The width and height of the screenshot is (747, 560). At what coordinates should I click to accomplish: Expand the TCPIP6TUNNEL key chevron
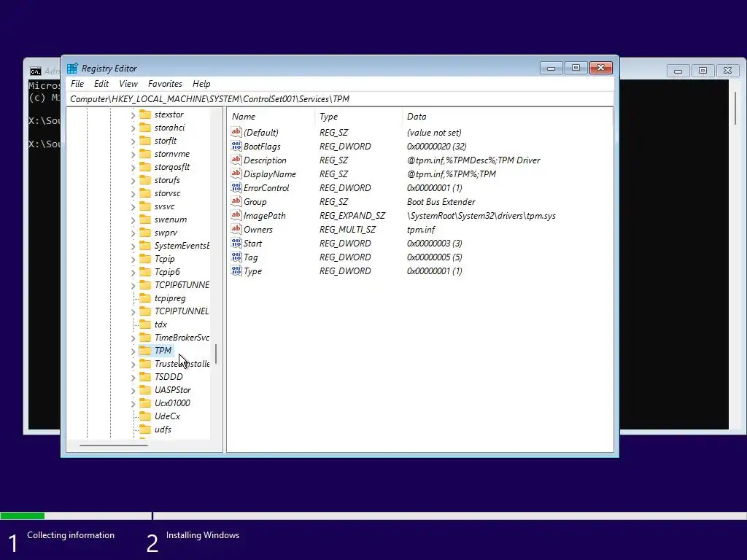tap(133, 286)
